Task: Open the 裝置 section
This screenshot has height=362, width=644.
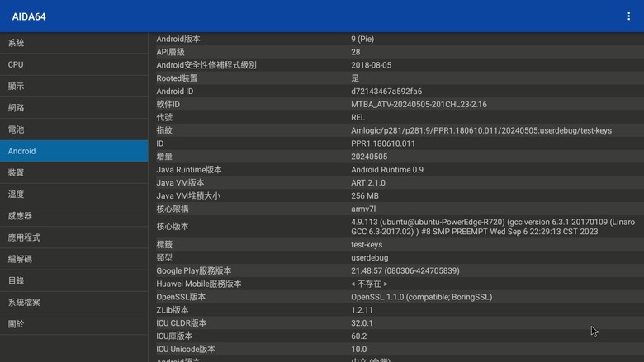Action: coord(74,172)
